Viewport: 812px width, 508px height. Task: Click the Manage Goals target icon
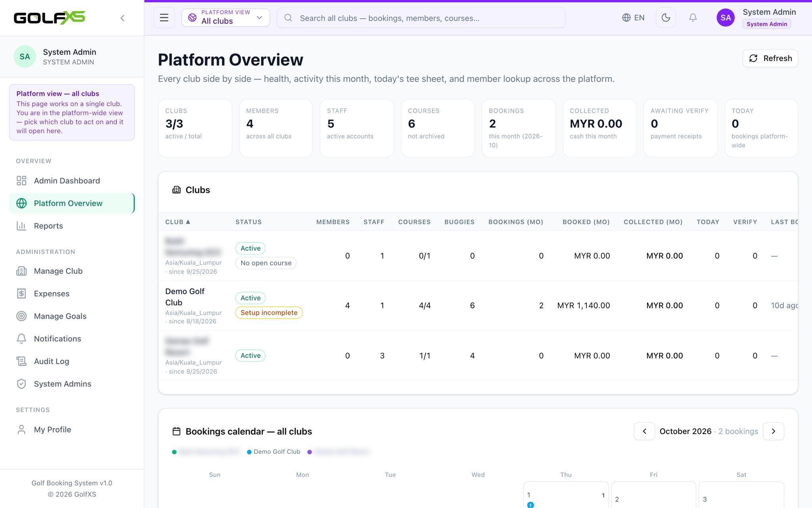pyautogui.click(x=21, y=316)
